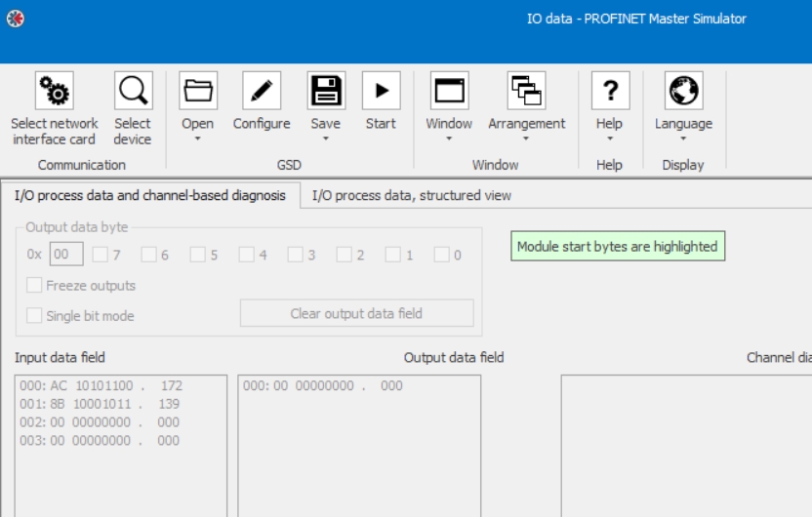Click the Select network interface card gears icon
This screenshot has height=517, width=812.
click(x=55, y=91)
